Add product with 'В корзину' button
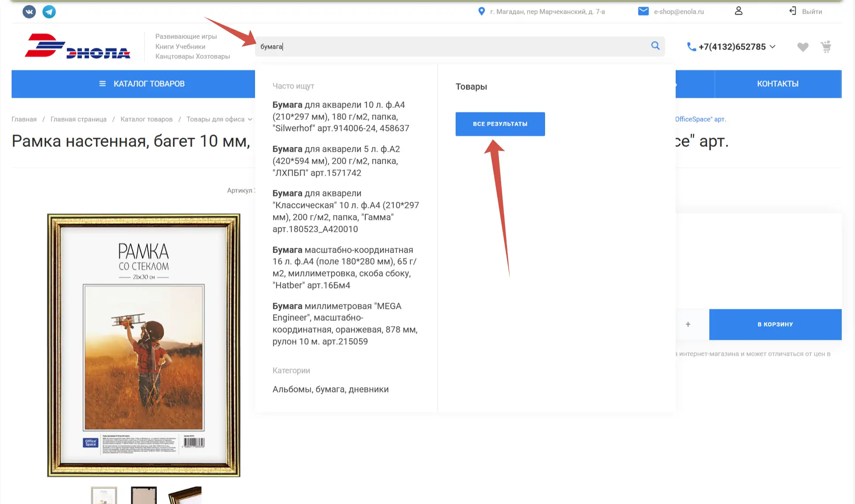The width and height of the screenshot is (855, 504). click(775, 324)
